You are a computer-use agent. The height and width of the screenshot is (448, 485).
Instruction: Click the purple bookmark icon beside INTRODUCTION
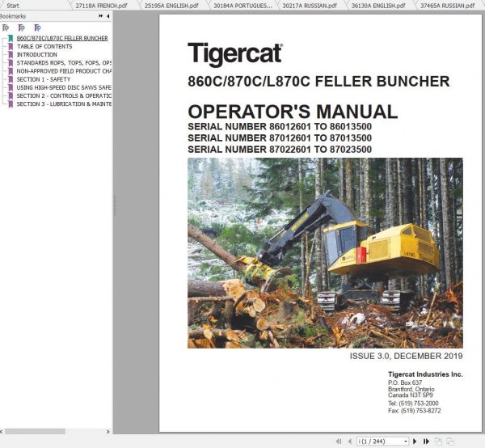(x=11, y=55)
